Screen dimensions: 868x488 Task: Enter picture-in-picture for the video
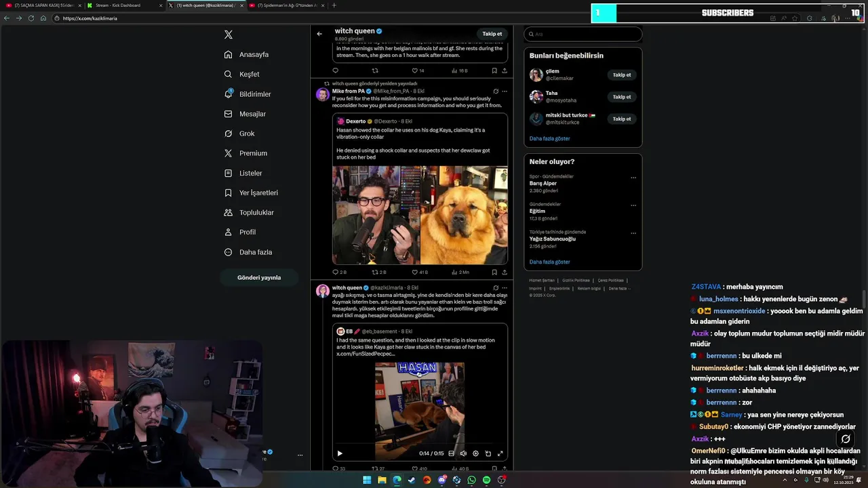(488, 453)
